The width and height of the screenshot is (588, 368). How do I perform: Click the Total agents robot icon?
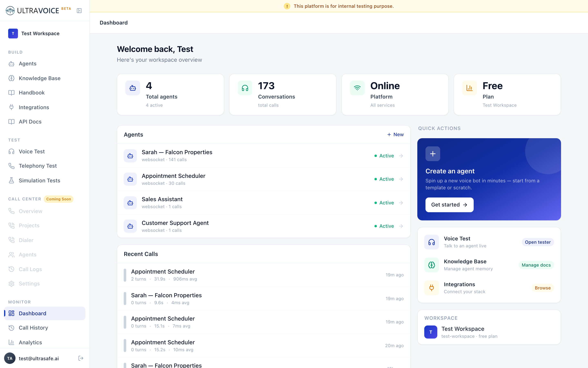pyautogui.click(x=133, y=88)
